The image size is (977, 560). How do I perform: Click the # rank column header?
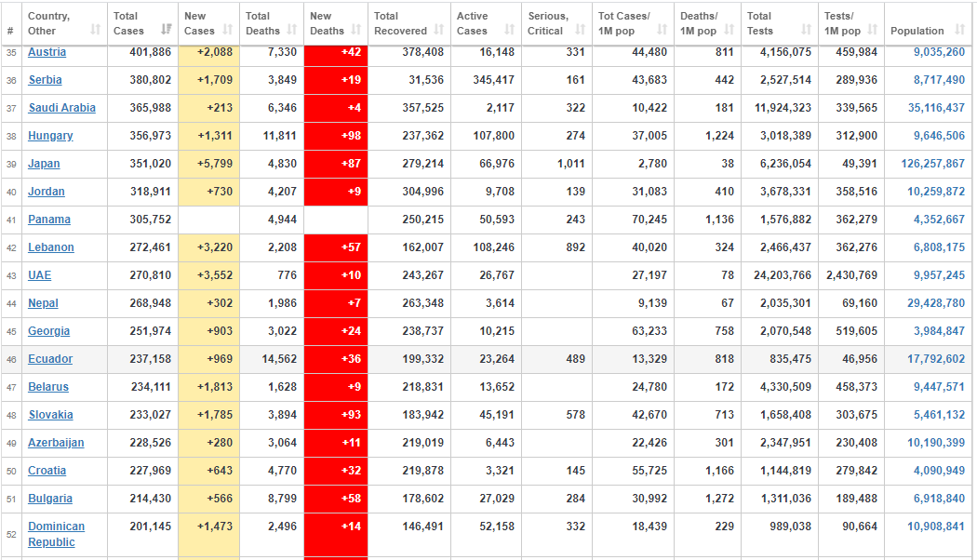[x=10, y=31]
